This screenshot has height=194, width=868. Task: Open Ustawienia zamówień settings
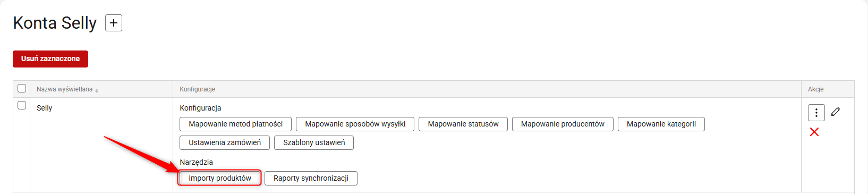point(225,142)
